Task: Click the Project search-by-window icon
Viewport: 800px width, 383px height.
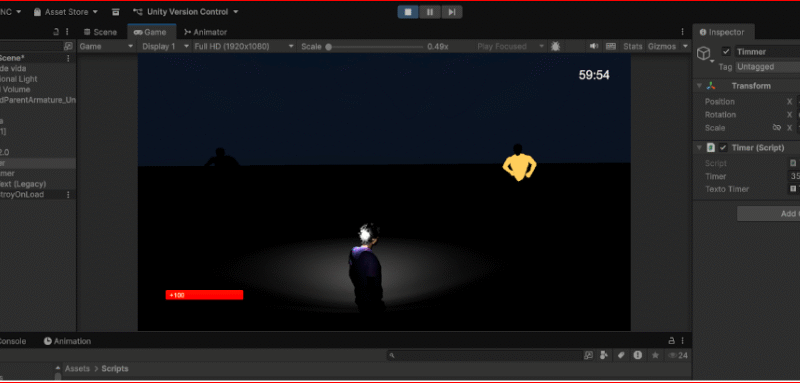Action: (x=589, y=355)
